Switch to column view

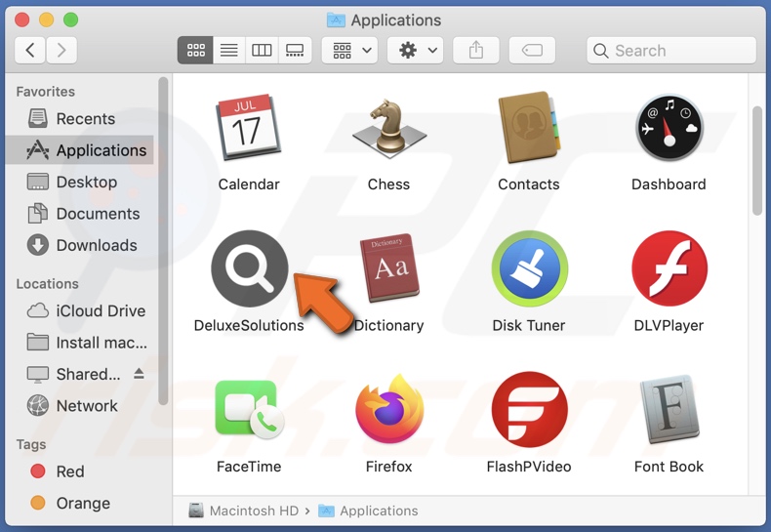262,50
